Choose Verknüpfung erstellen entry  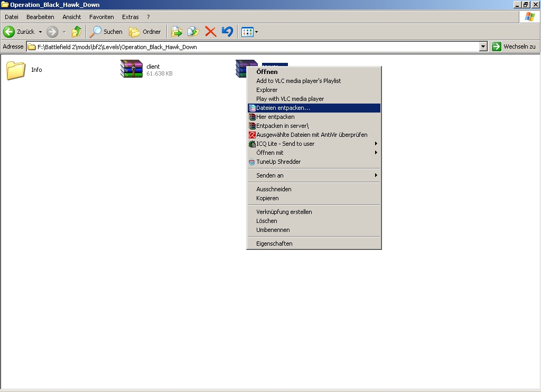[x=314, y=212]
